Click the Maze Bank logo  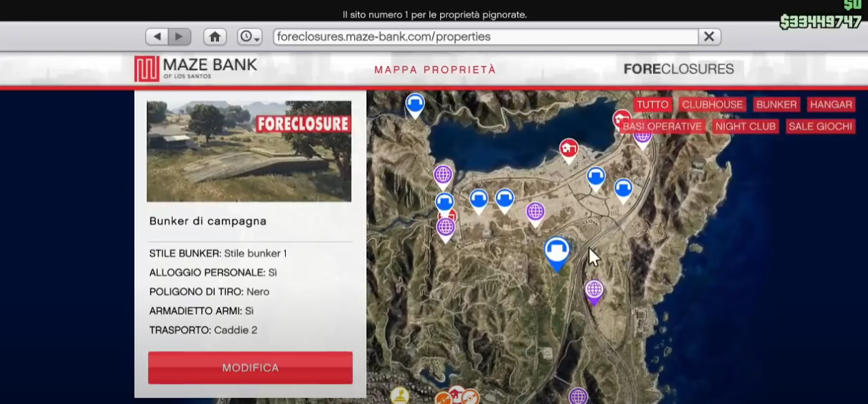tap(196, 68)
